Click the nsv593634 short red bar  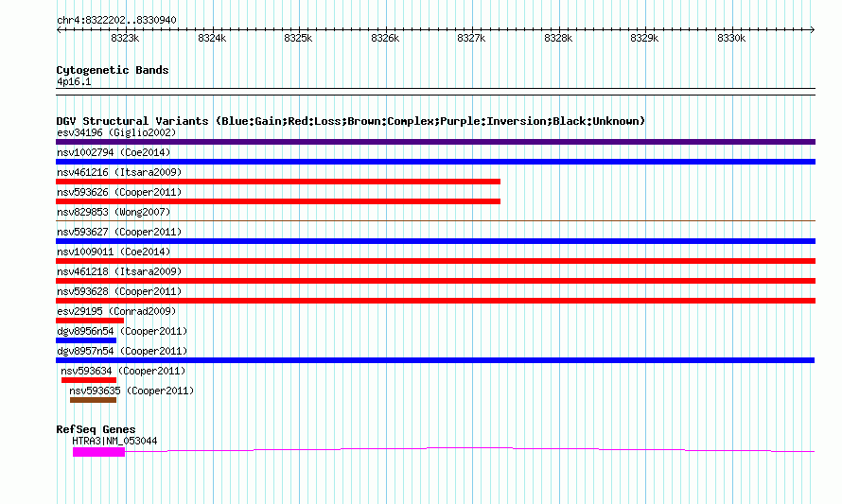89,380
